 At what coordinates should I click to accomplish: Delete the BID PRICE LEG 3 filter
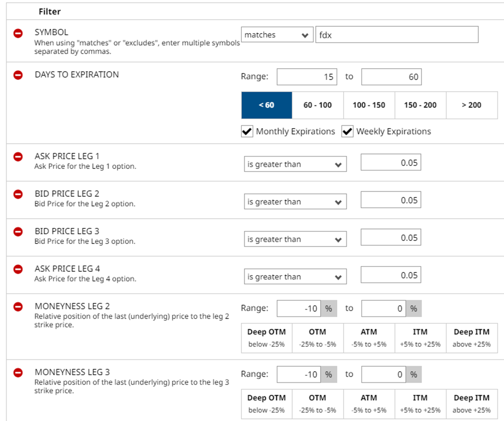(18, 232)
